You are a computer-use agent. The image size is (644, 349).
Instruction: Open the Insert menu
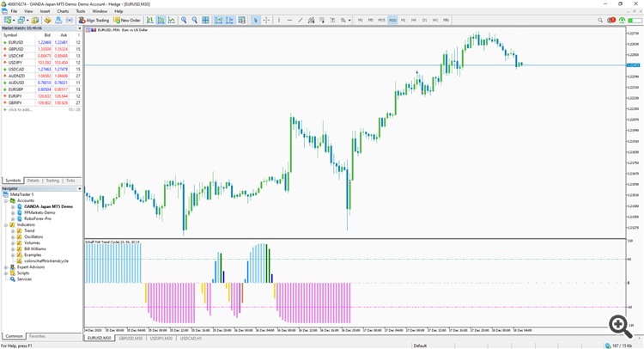[x=46, y=11]
